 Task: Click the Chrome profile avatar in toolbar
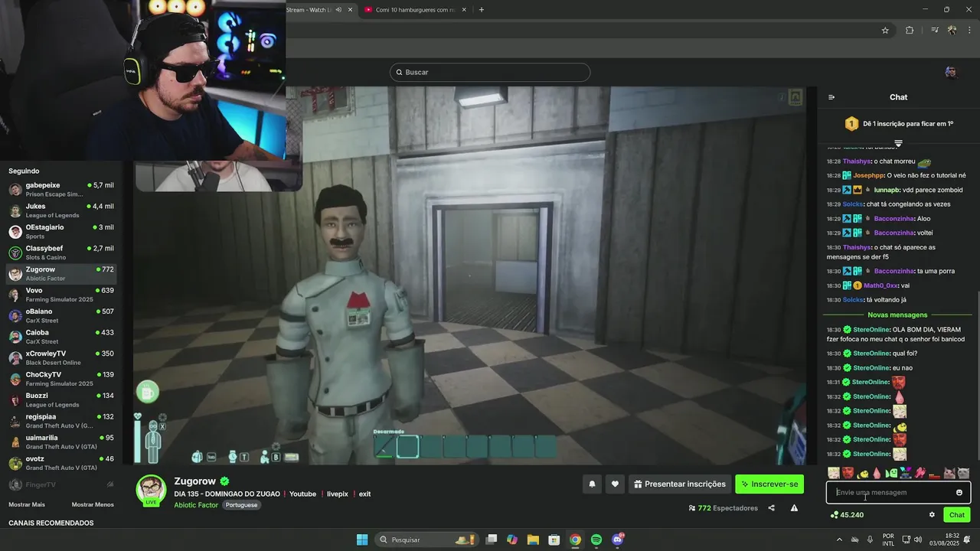click(x=952, y=31)
